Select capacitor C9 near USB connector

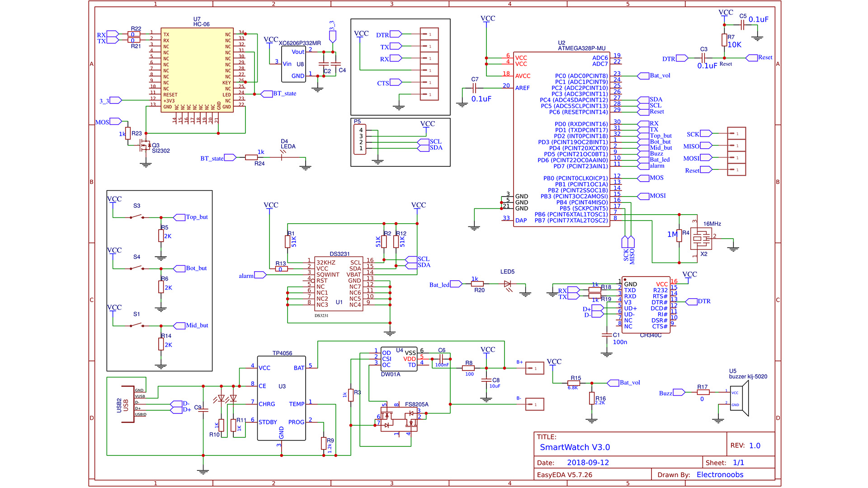(203, 410)
